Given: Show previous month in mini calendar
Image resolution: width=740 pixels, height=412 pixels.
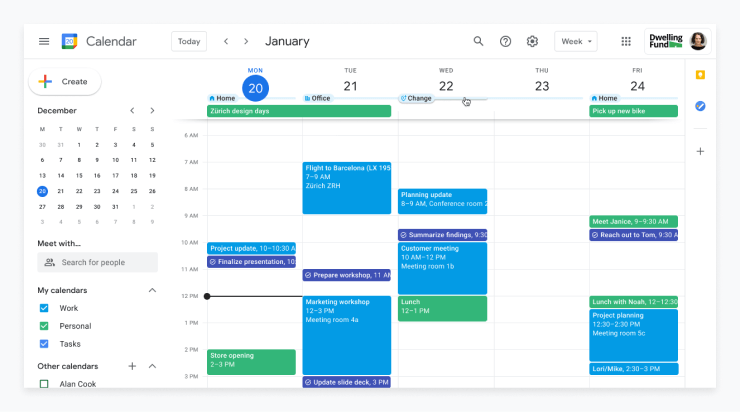Looking at the screenshot, I should 132,110.
